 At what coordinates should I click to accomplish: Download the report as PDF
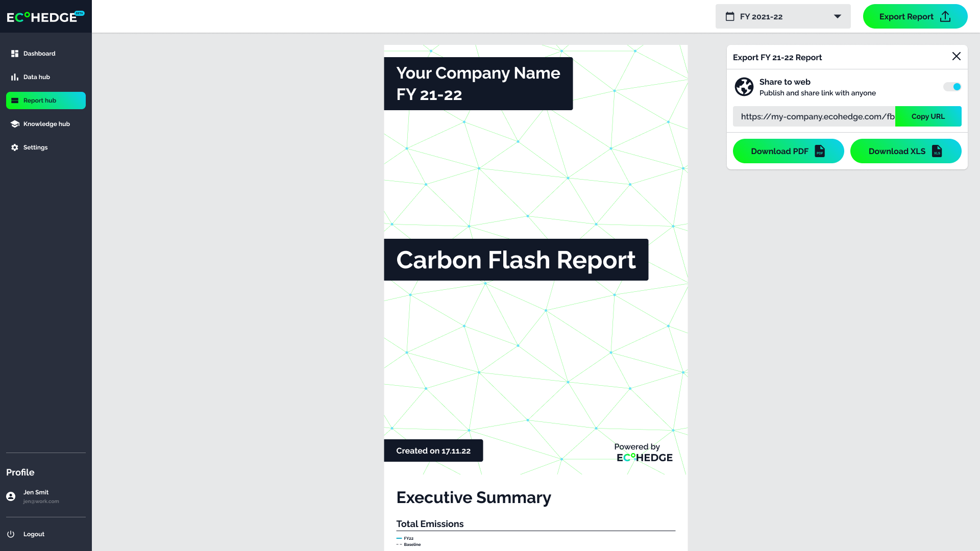(789, 151)
